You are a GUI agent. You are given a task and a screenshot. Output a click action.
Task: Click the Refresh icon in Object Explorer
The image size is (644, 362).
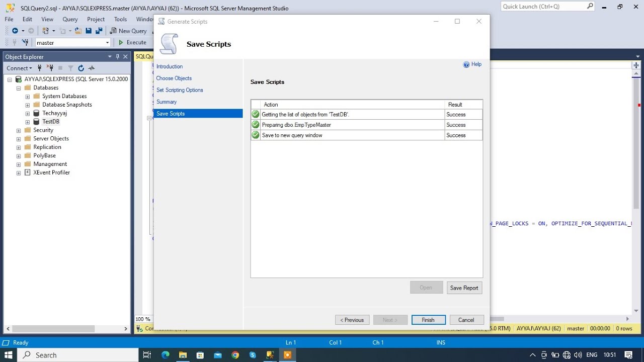(x=81, y=68)
